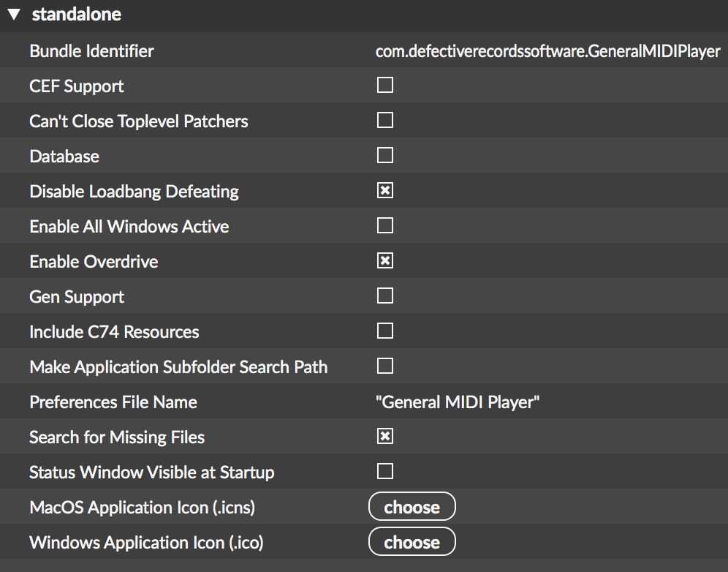The image size is (728, 572).
Task: Check Include C74 Resources box
Action: coord(385,331)
